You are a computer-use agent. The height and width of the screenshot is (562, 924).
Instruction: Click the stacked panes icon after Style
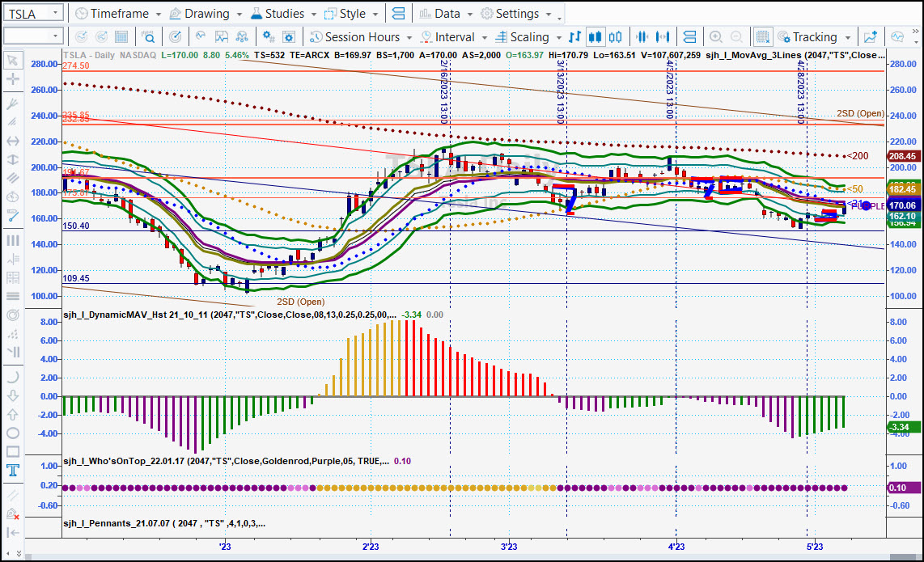coord(399,14)
